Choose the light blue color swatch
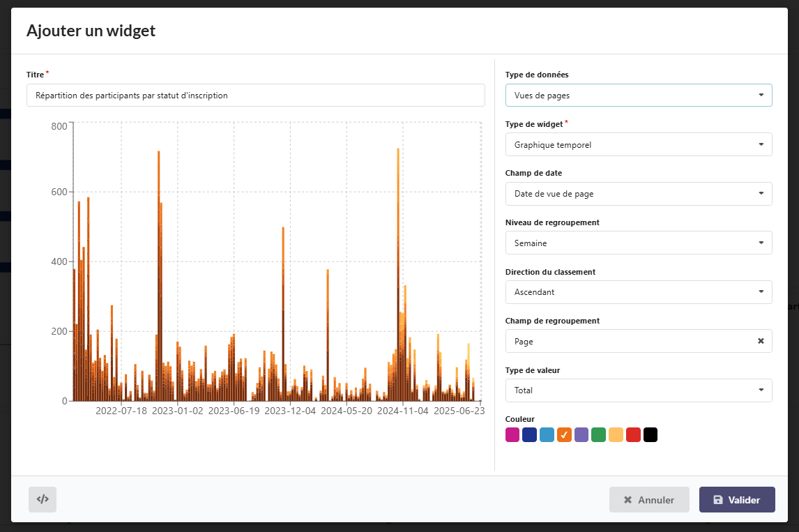 tap(547, 435)
